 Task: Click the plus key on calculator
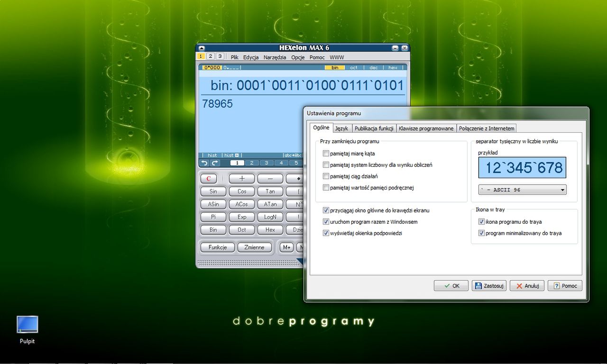click(x=242, y=179)
